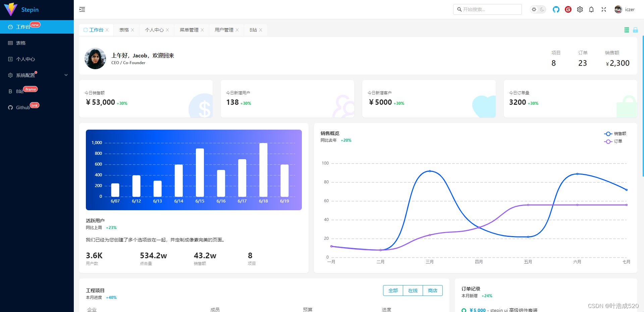Click the 今日订单量 card
Image resolution: width=644 pixels, height=312 pixels.
571,99
